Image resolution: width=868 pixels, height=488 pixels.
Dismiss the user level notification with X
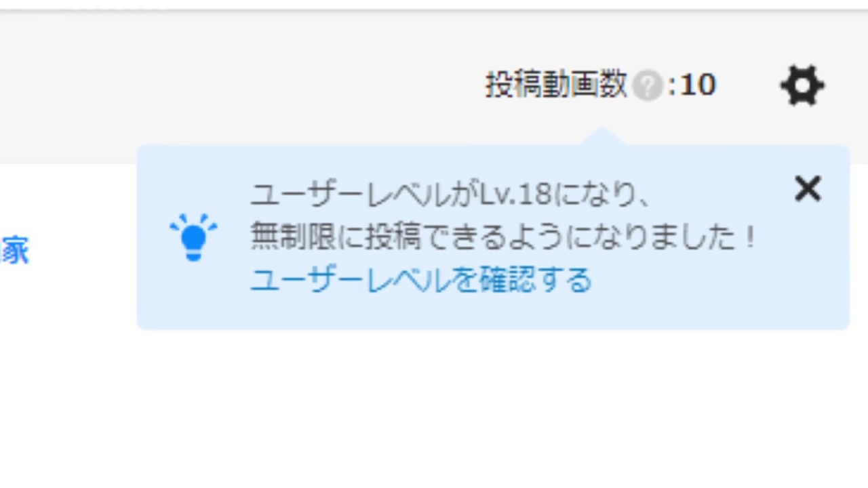tap(808, 189)
